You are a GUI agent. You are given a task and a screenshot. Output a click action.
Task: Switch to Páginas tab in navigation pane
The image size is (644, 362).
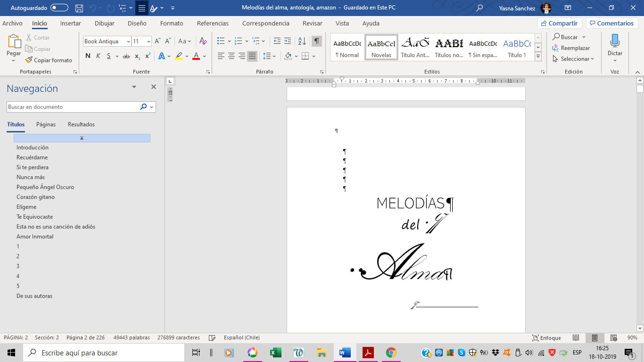point(46,124)
